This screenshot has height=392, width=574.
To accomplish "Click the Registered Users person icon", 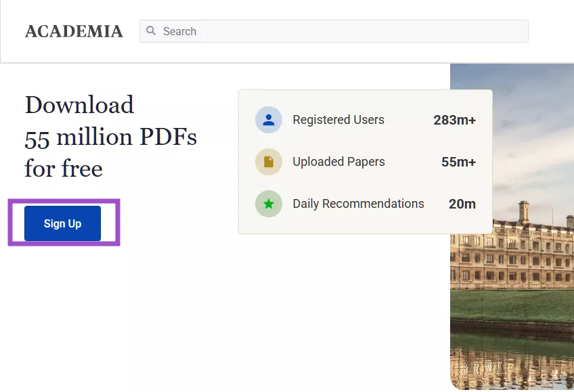I will pyautogui.click(x=269, y=120).
